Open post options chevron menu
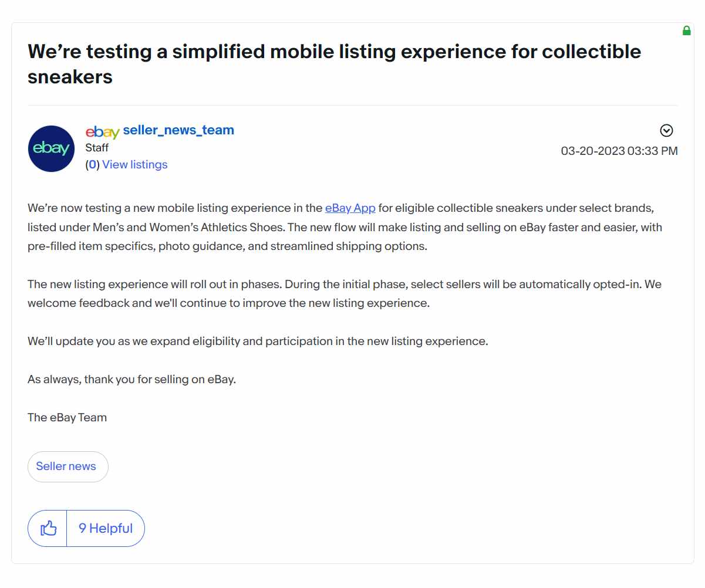 coord(666,131)
